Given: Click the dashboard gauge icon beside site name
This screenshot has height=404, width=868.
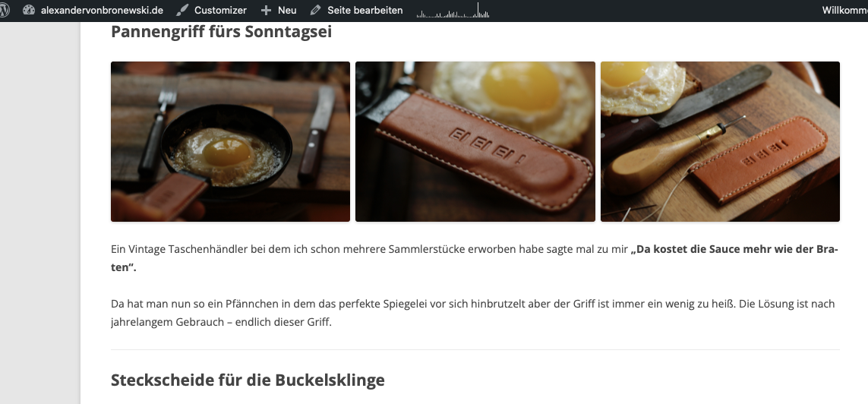Looking at the screenshot, I should (x=29, y=10).
